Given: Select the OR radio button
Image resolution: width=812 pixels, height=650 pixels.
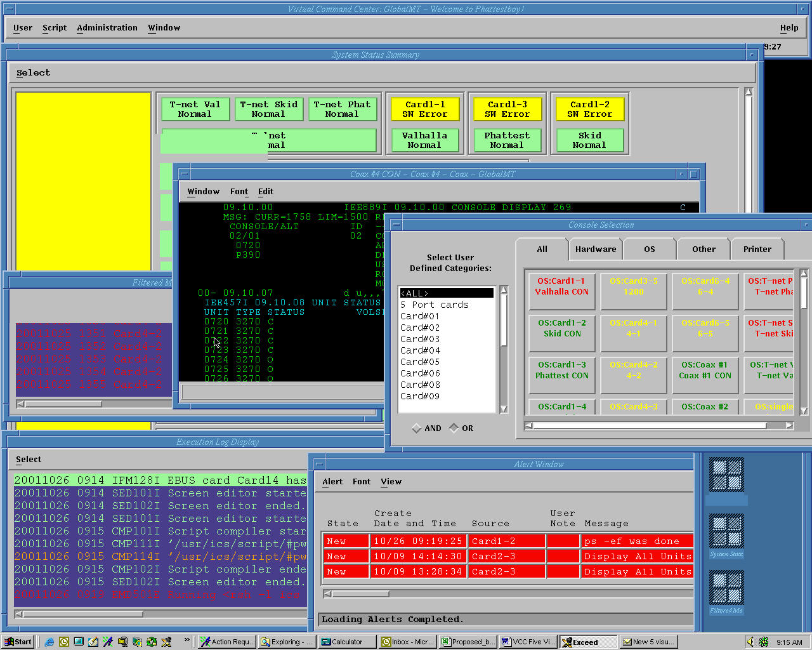Looking at the screenshot, I should coord(461,428).
